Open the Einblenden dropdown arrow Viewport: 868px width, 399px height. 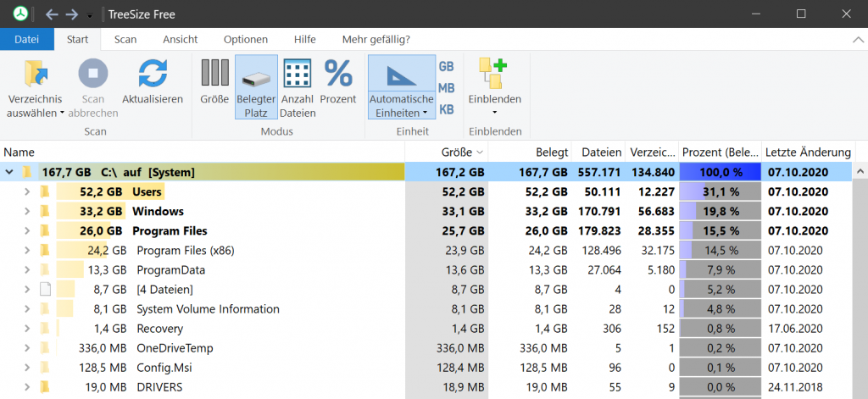pos(495,113)
